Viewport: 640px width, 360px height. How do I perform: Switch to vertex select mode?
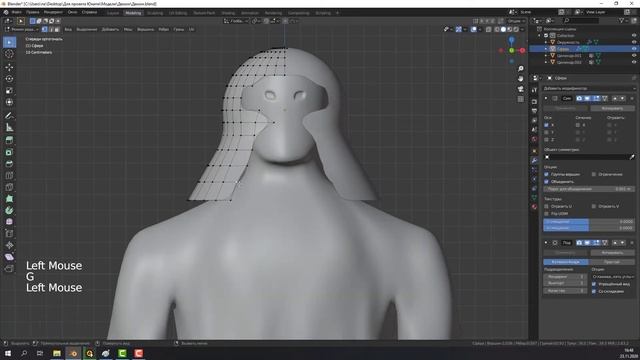[x=44, y=29]
